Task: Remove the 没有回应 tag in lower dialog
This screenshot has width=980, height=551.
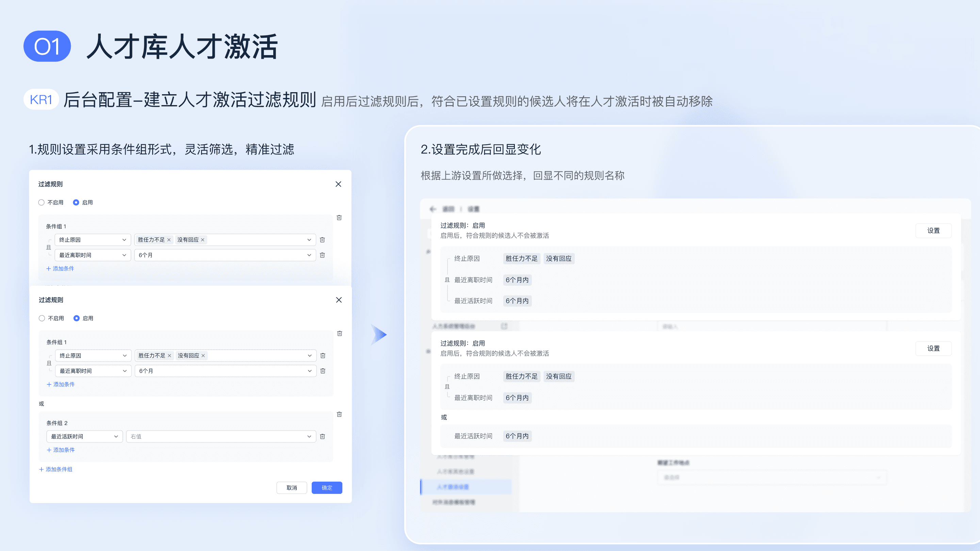Action: tap(203, 355)
